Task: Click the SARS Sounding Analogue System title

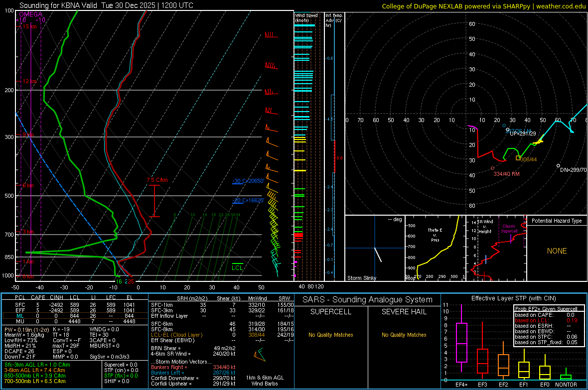Action: pos(368,300)
